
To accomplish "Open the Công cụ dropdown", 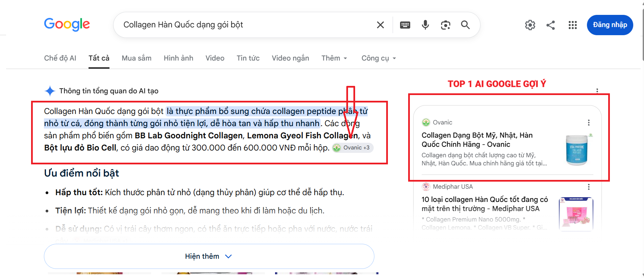I will [x=378, y=58].
